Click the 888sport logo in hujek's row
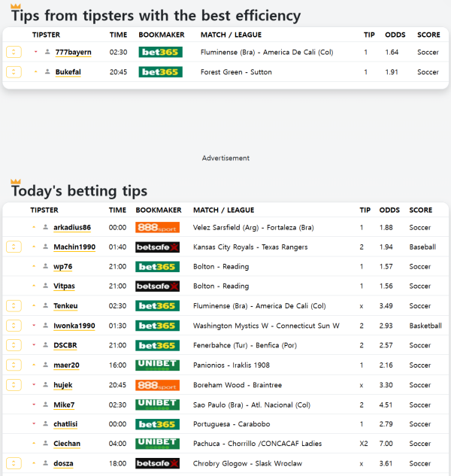 coord(157,384)
